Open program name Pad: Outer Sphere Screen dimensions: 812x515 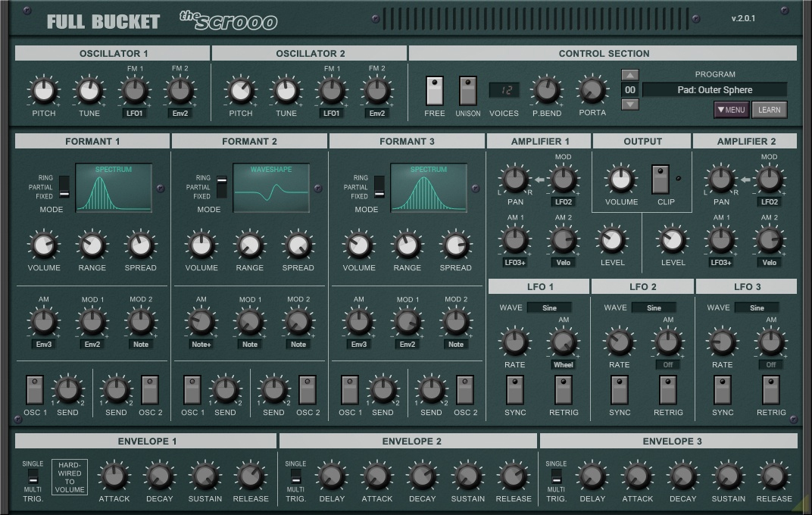[x=714, y=89]
